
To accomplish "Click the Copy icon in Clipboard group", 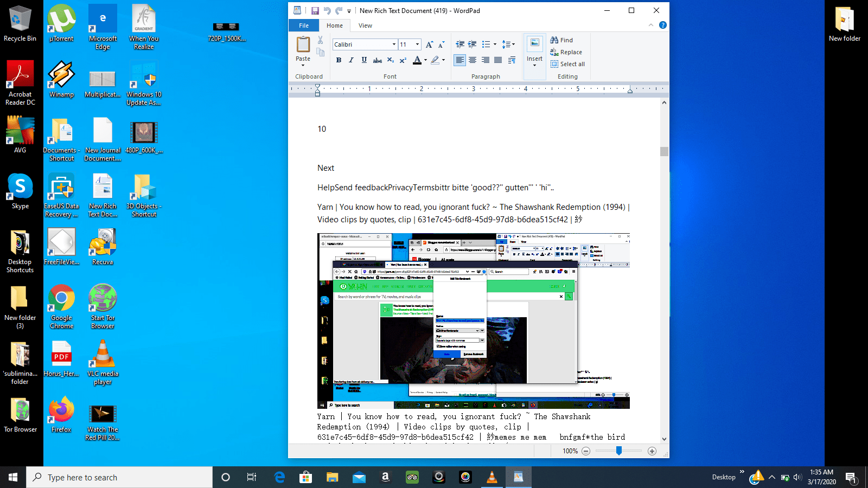I will [321, 53].
